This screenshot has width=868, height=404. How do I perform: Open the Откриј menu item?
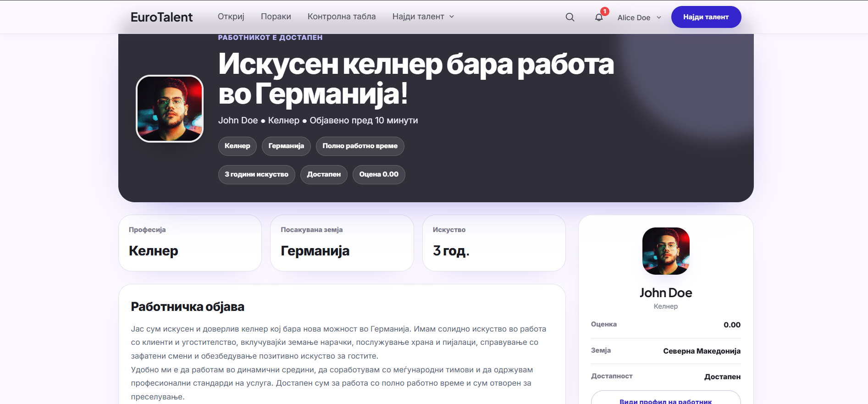pyautogui.click(x=231, y=17)
